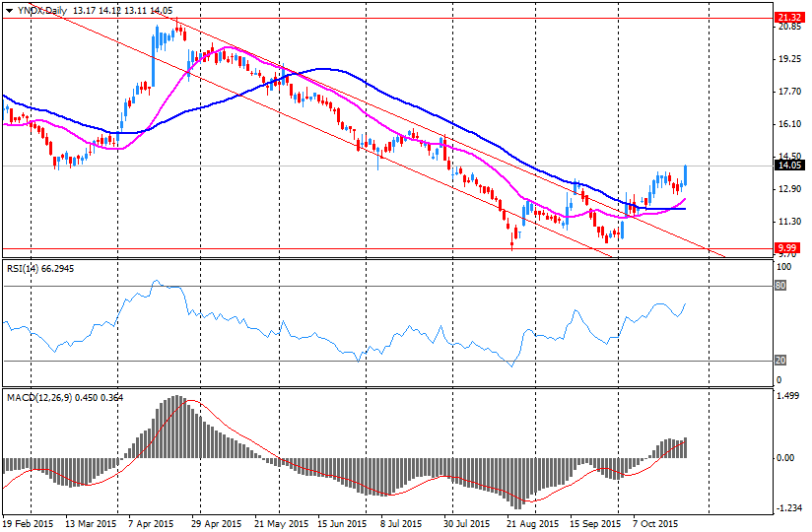Click the 19.25 price scale value

pyautogui.click(x=790, y=59)
